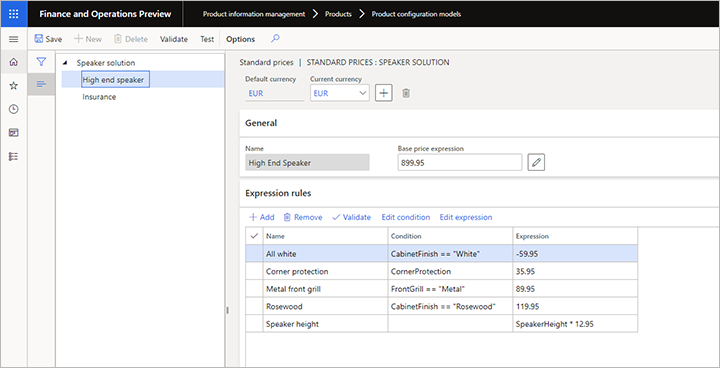Open the filter funnel pane

click(41, 62)
